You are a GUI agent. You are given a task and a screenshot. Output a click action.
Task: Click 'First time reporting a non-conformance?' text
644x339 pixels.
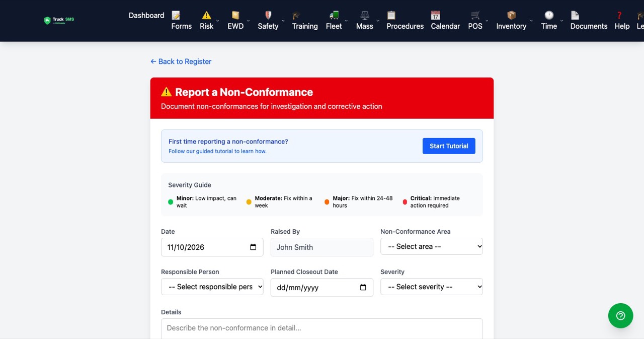pos(228,142)
